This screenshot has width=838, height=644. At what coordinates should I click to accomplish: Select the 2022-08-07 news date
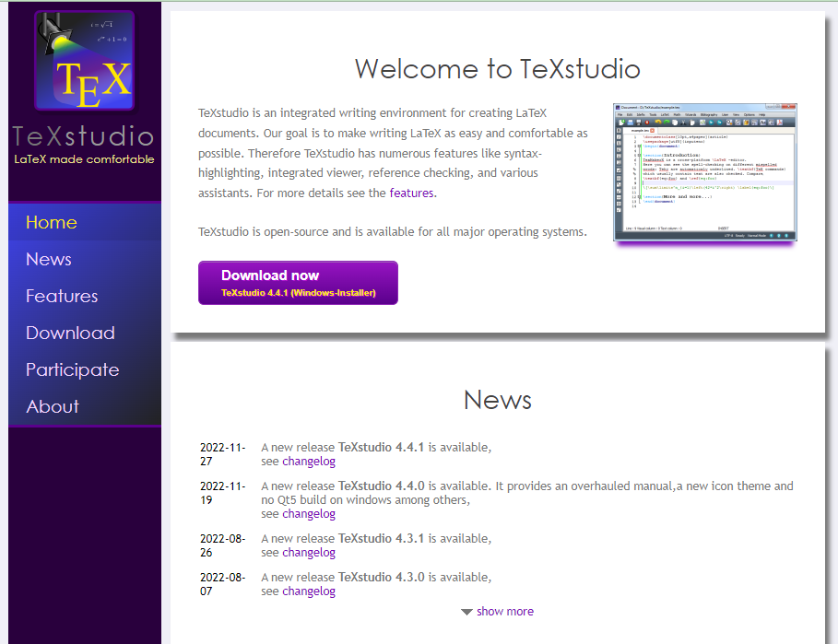pos(223,584)
